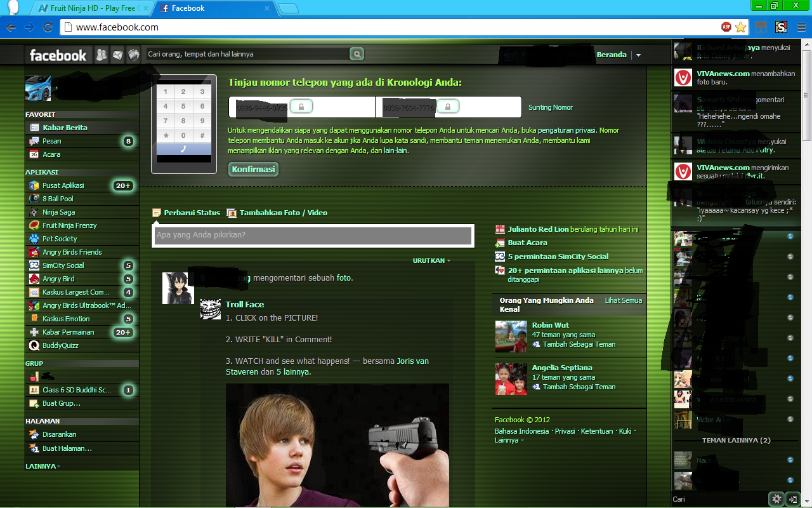The width and height of the screenshot is (812, 508).
Task: Toggle privacy lock of first phone number
Action: (x=301, y=107)
